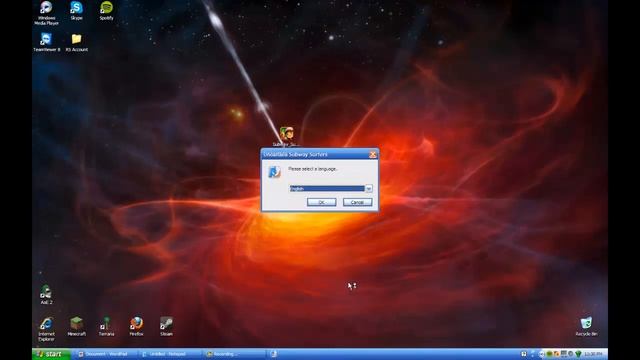
Task: Open the Spotify desktop shortcut
Action: (x=107, y=11)
